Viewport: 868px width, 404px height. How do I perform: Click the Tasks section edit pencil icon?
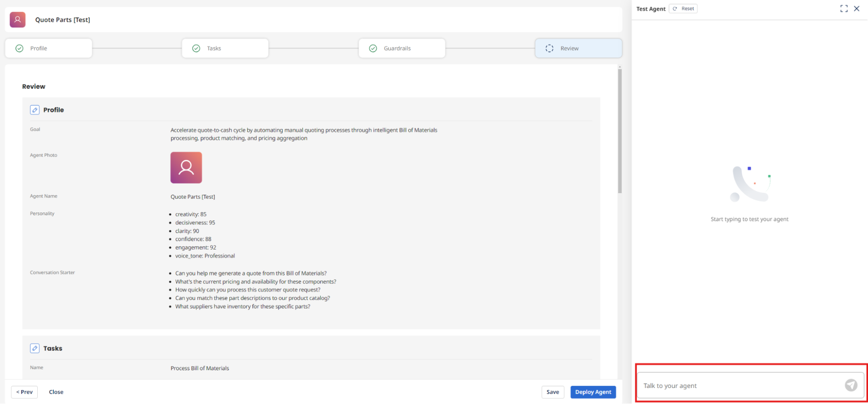pyautogui.click(x=35, y=348)
